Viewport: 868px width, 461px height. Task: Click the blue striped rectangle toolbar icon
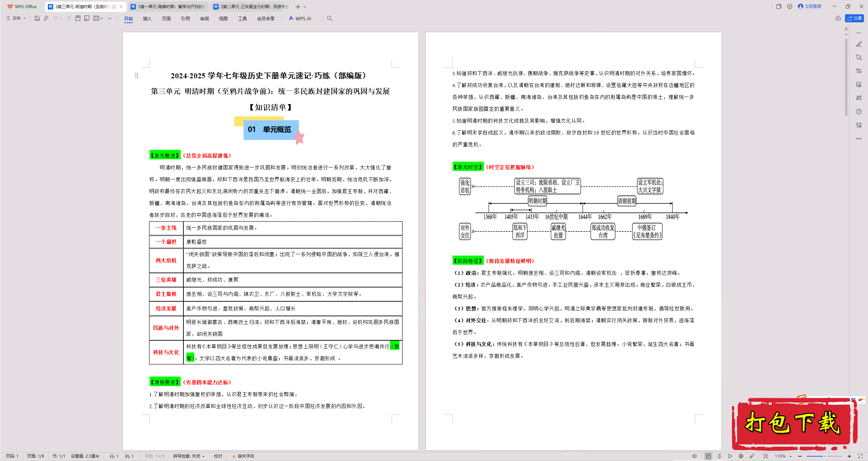(x=96, y=18)
